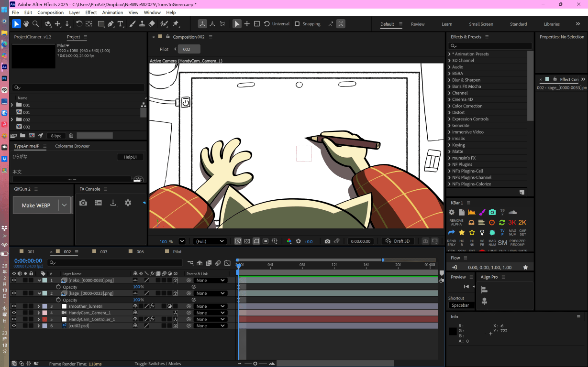Select the Hand tool

[26, 24]
